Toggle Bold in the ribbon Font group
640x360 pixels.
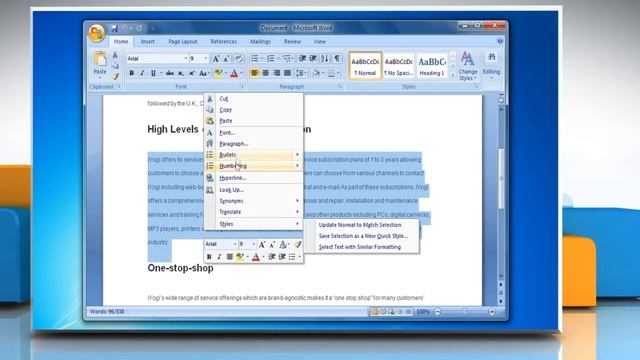tap(131, 73)
